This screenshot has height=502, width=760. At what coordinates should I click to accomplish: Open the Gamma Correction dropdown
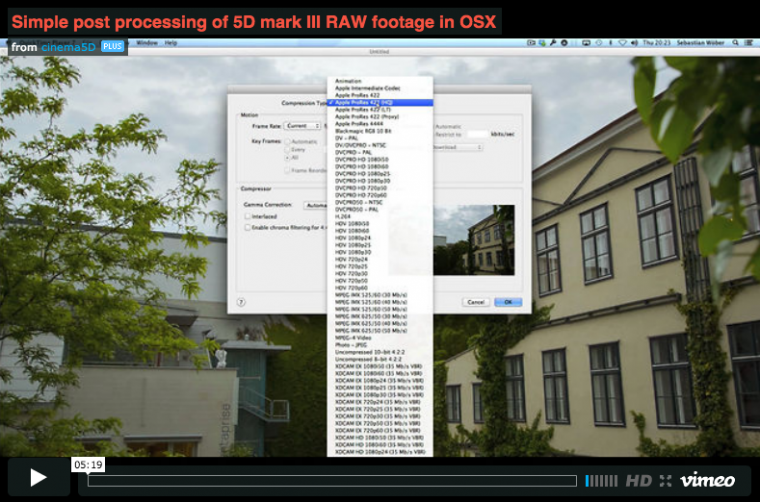pyautogui.click(x=316, y=205)
